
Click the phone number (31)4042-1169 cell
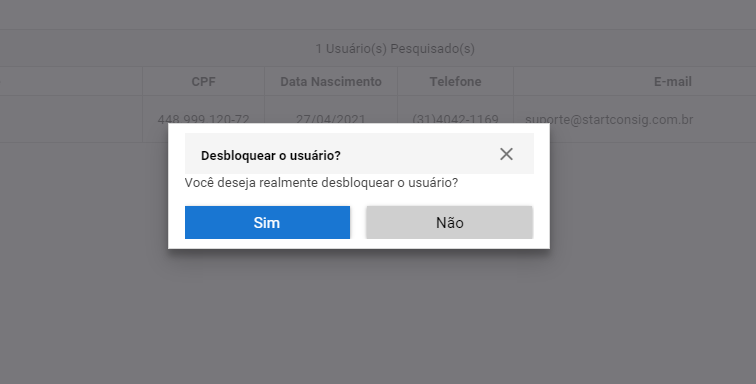tap(455, 119)
